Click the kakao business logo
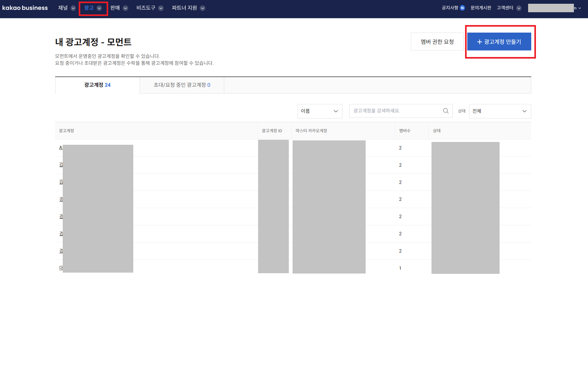The height and width of the screenshot is (376, 588). click(x=25, y=8)
